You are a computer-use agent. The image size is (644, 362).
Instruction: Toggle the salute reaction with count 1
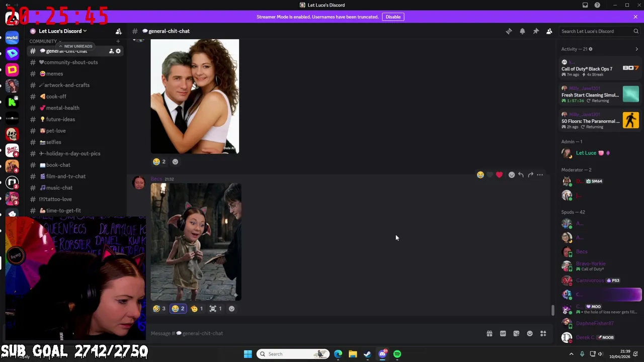pos(197,309)
